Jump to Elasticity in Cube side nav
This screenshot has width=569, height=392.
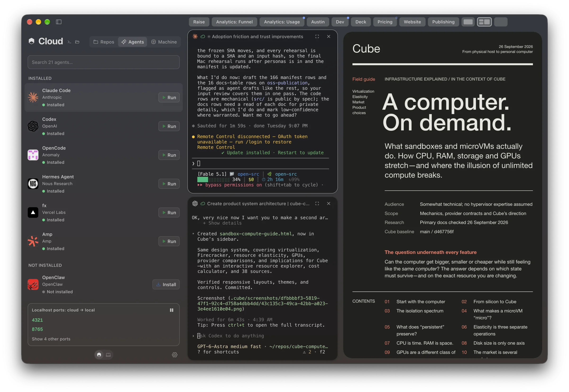pos(360,97)
